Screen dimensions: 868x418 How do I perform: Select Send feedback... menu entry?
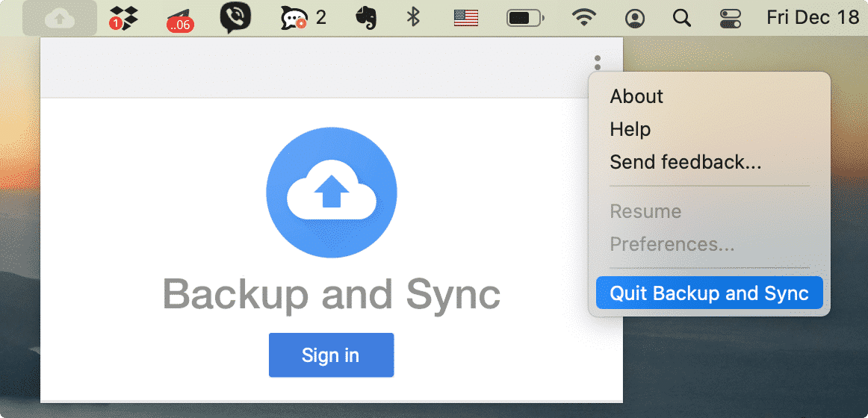pos(685,162)
